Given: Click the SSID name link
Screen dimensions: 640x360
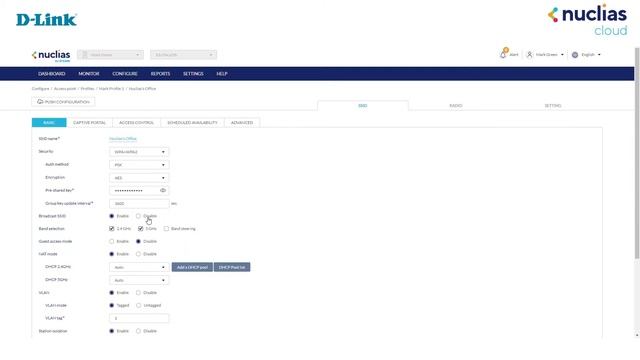Looking at the screenshot, I should (123, 139).
